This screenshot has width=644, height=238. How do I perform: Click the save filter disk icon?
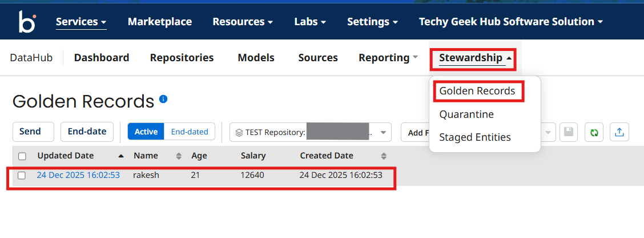(x=569, y=132)
